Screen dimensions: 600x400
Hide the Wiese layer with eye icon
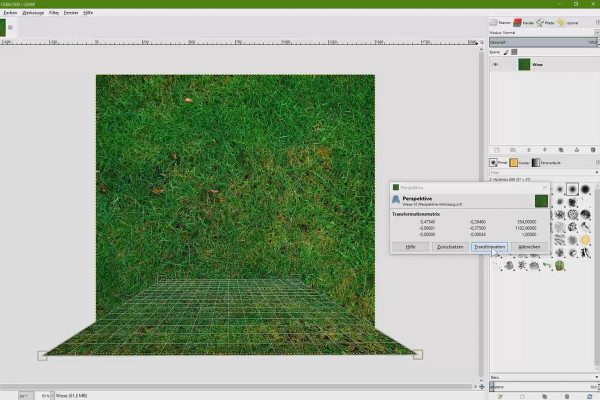[x=495, y=64]
